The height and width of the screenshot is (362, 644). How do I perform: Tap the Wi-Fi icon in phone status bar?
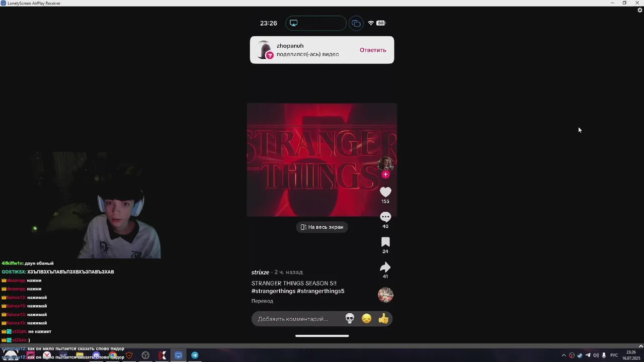[371, 23]
